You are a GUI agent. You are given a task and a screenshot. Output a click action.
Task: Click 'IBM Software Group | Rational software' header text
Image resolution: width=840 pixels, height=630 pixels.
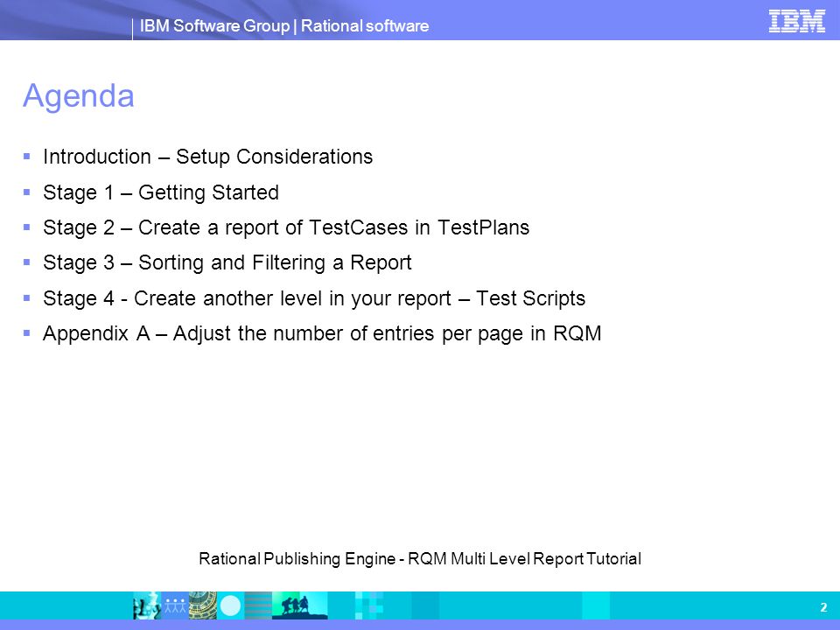(283, 25)
